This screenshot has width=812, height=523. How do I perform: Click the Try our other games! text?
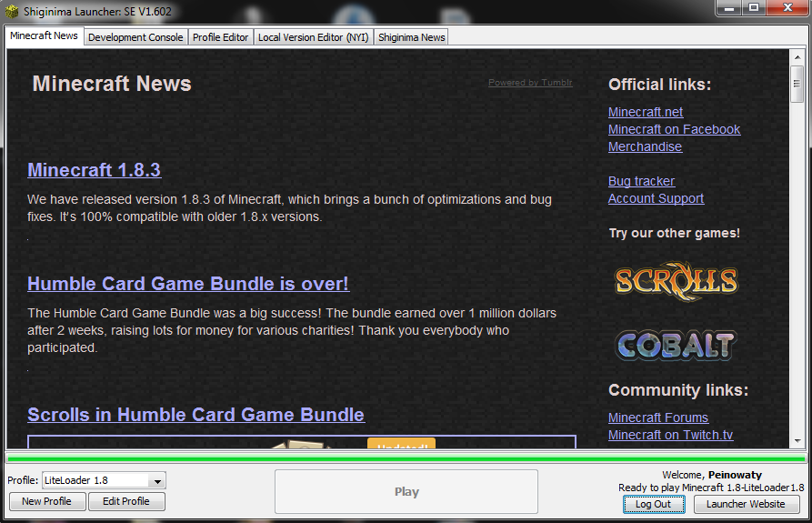coord(675,233)
